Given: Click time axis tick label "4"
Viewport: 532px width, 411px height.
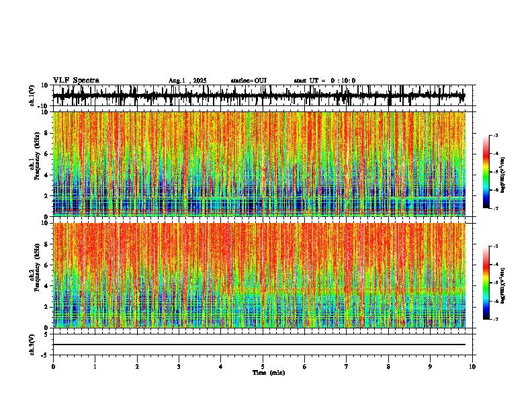Looking at the screenshot, I should tap(221, 367).
